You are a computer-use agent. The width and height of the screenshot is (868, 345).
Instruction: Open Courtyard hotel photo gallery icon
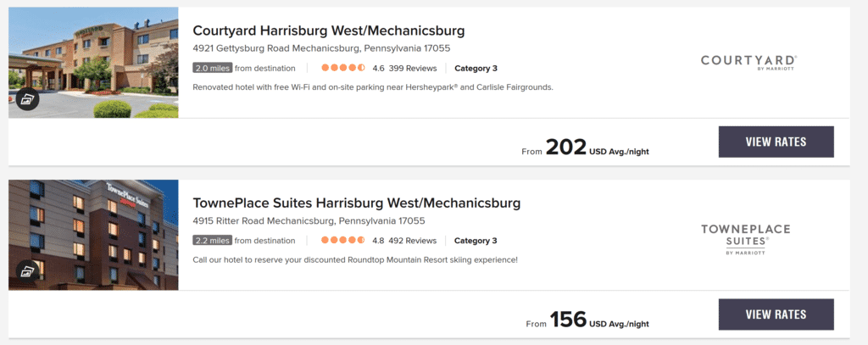pyautogui.click(x=27, y=99)
